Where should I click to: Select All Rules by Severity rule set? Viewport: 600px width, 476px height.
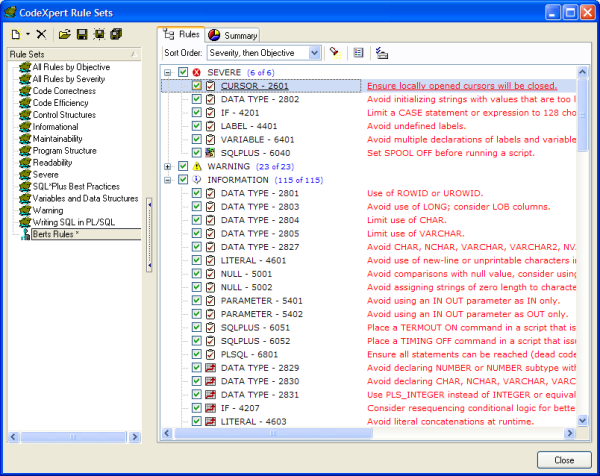(x=69, y=79)
